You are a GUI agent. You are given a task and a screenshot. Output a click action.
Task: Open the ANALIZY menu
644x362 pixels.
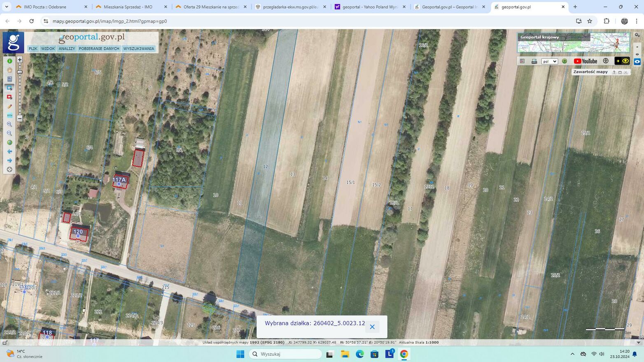point(67,49)
